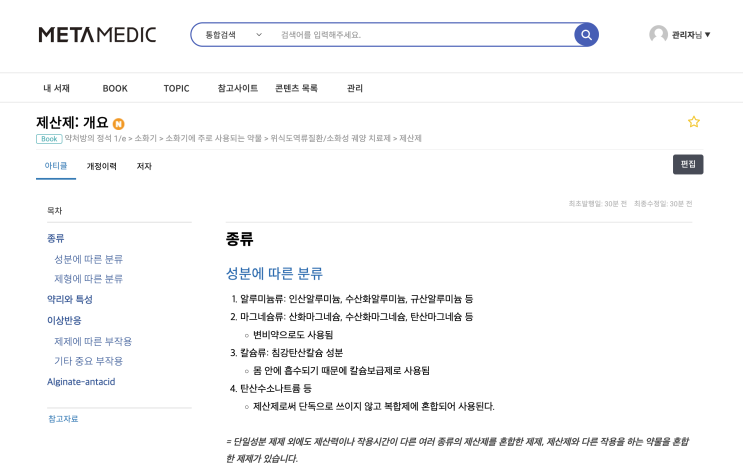
Task: Jump to 성분에 따른 분류 in contents sidebar
Action: pyautogui.click(x=88, y=259)
